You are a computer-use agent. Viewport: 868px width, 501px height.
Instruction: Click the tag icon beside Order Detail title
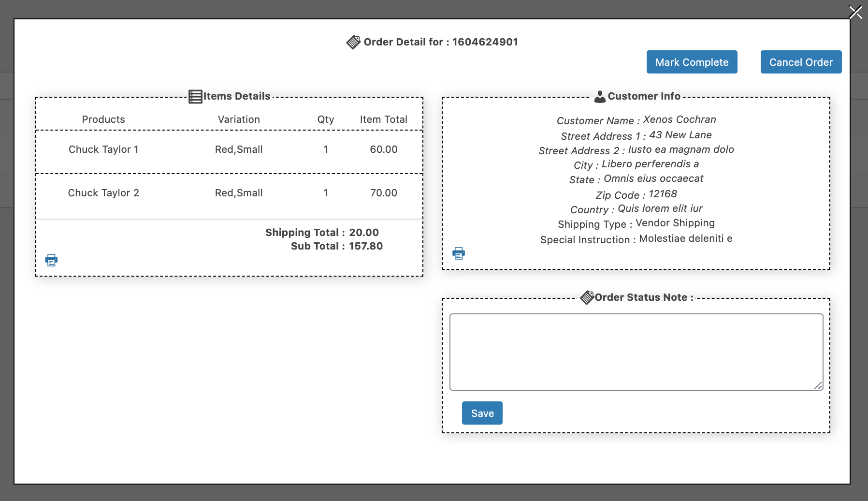pos(354,42)
